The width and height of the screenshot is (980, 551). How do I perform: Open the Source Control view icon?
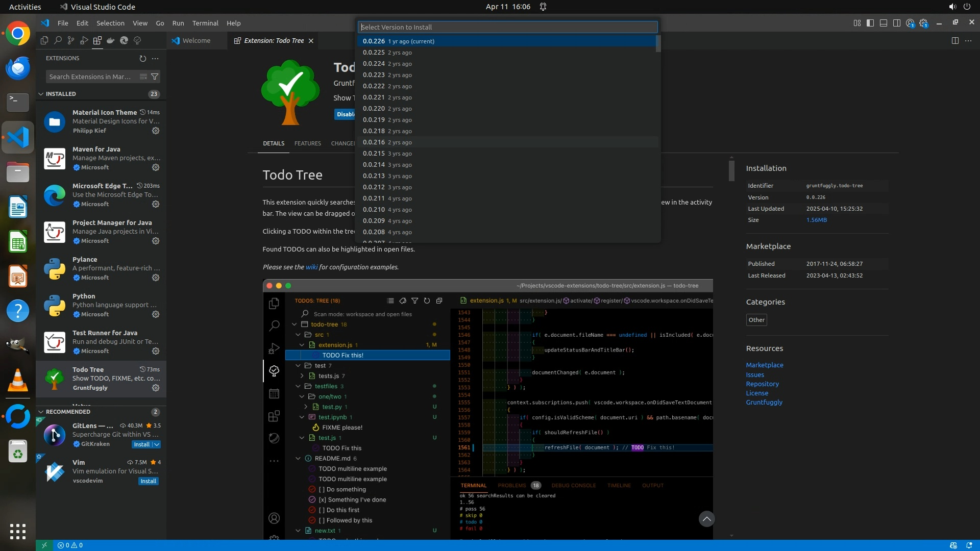click(x=71, y=40)
